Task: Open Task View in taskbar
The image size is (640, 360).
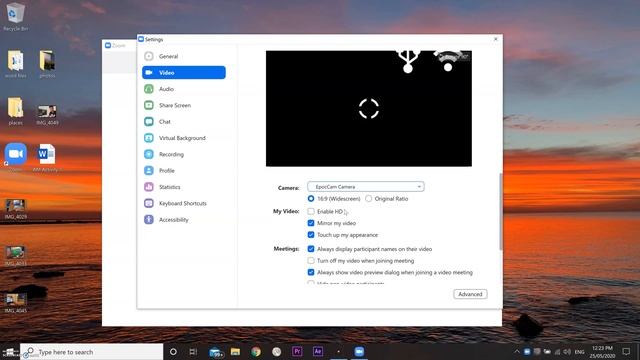Action: click(193, 351)
